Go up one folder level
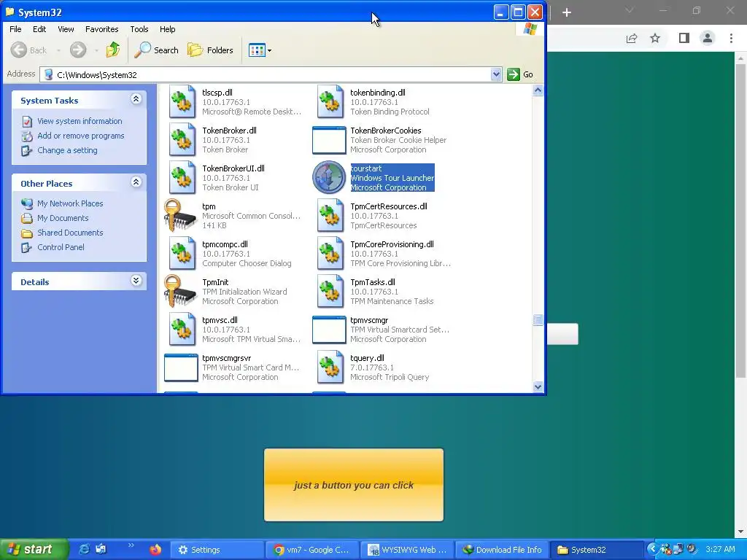 point(113,50)
